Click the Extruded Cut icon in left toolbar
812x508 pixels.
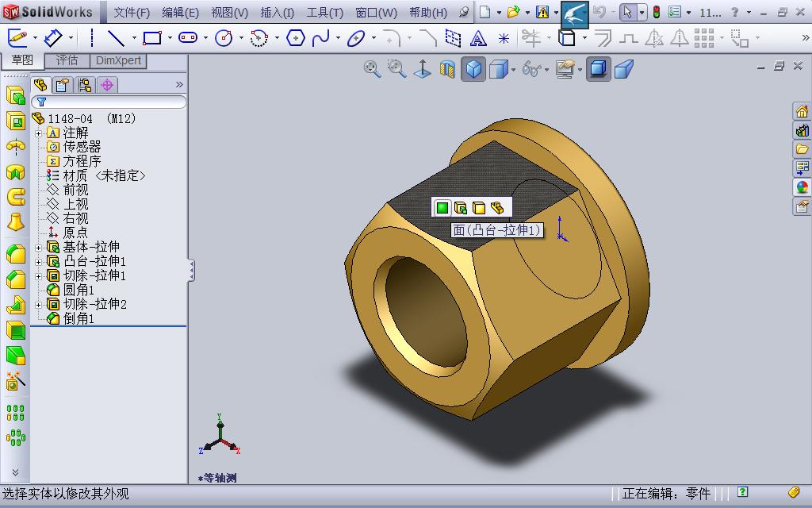click(x=16, y=121)
